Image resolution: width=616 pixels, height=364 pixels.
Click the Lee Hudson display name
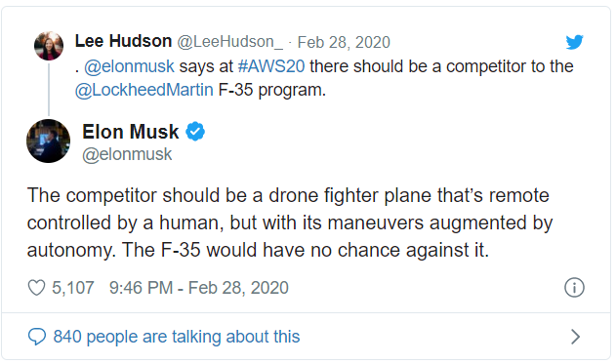pyautogui.click(x=123, y=41)
